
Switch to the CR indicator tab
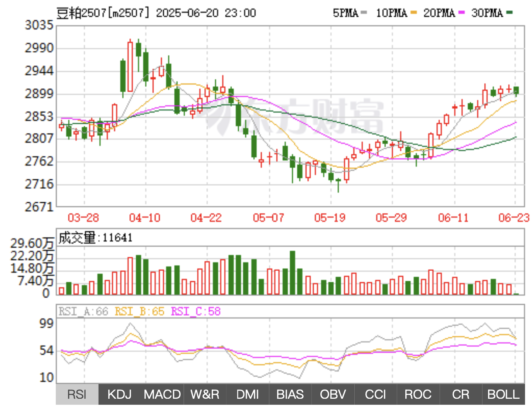(x=461, y=394)
